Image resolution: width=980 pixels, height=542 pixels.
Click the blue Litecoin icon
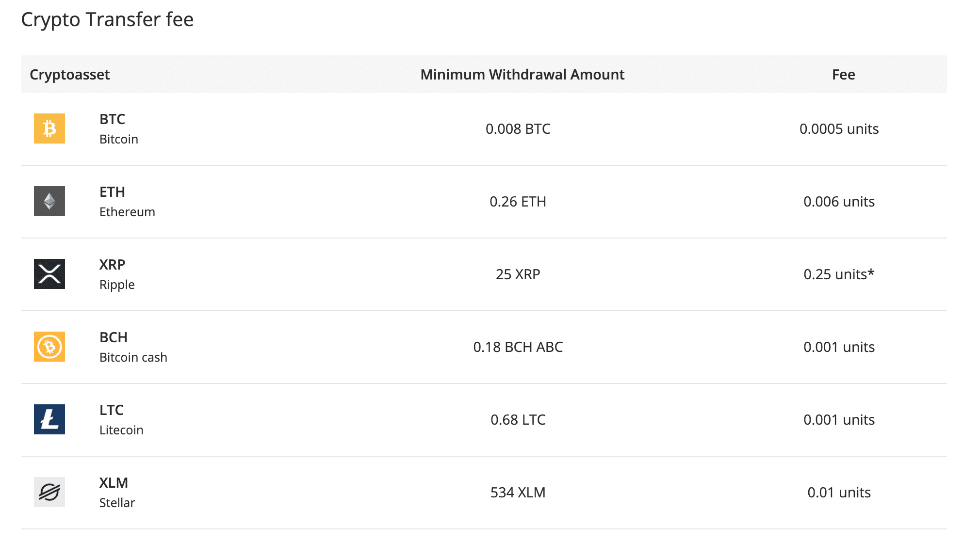pos(49,419)
